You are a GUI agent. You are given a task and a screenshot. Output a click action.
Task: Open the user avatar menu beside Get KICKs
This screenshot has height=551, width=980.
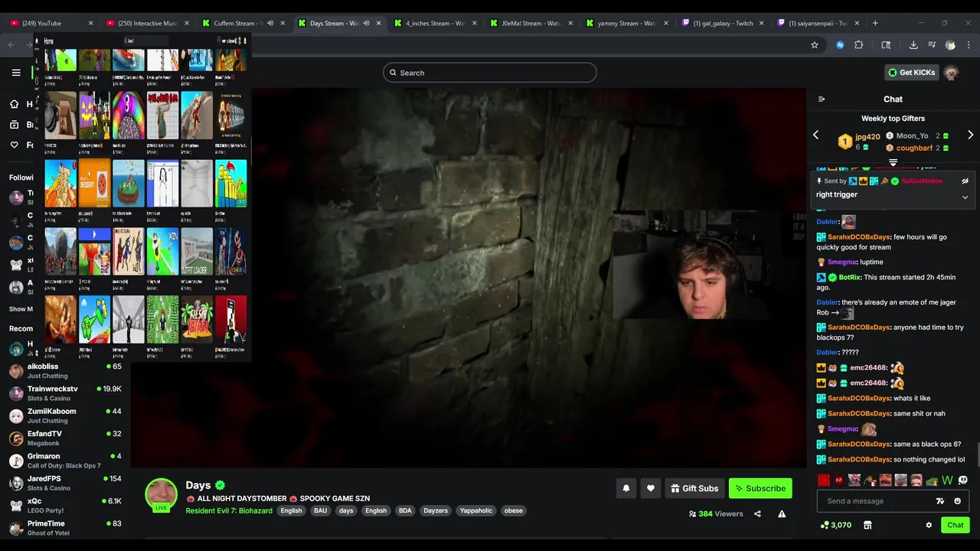pyautogui.click(x=951, y=73)
